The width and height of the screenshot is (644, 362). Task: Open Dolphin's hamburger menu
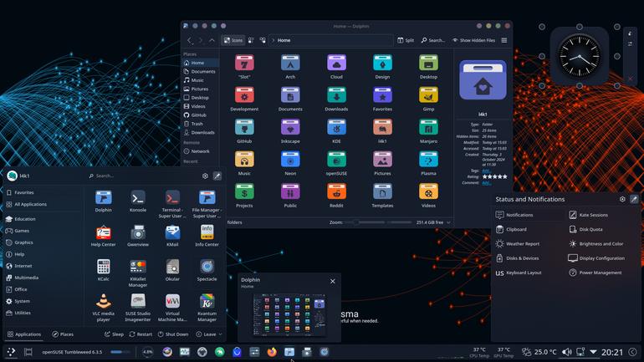click(x=504, y=40)
